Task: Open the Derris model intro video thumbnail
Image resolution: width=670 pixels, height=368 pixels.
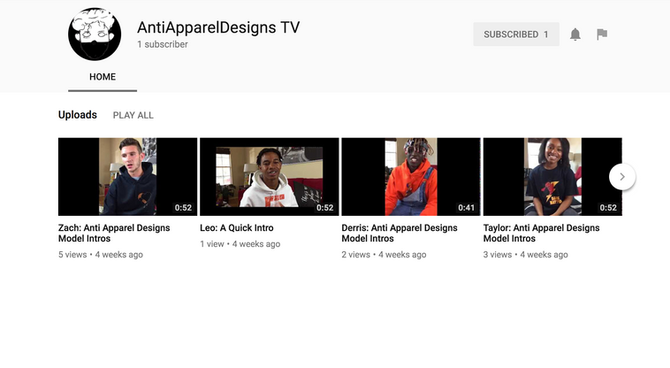Action: 411,177
